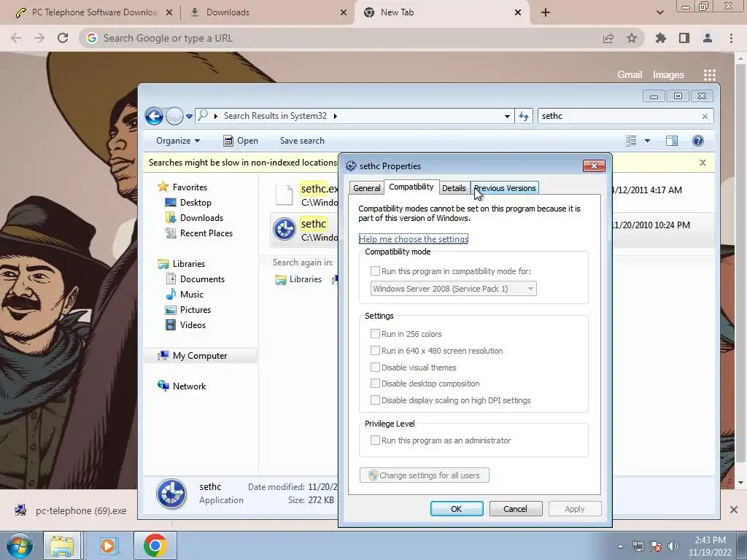
Task: Click the share page icon in Chrome omnibox
Action: (x=608, y=38)
